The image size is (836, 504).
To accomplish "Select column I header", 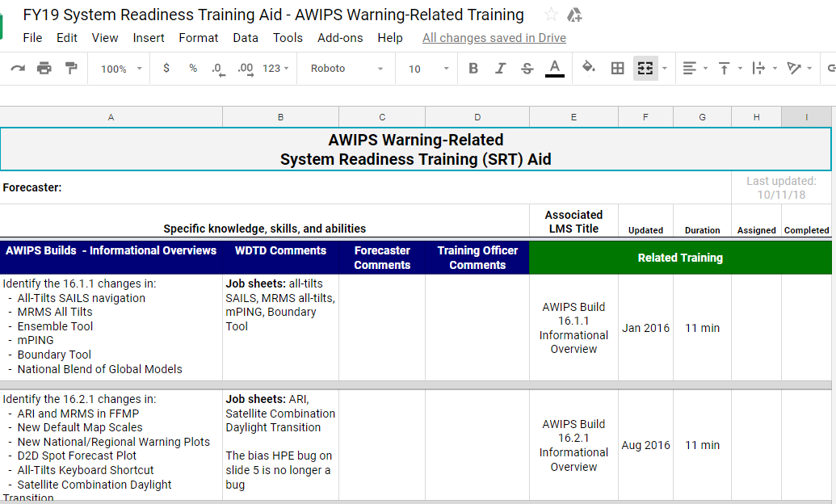I will pyautogui.click(x=806, y=117).
